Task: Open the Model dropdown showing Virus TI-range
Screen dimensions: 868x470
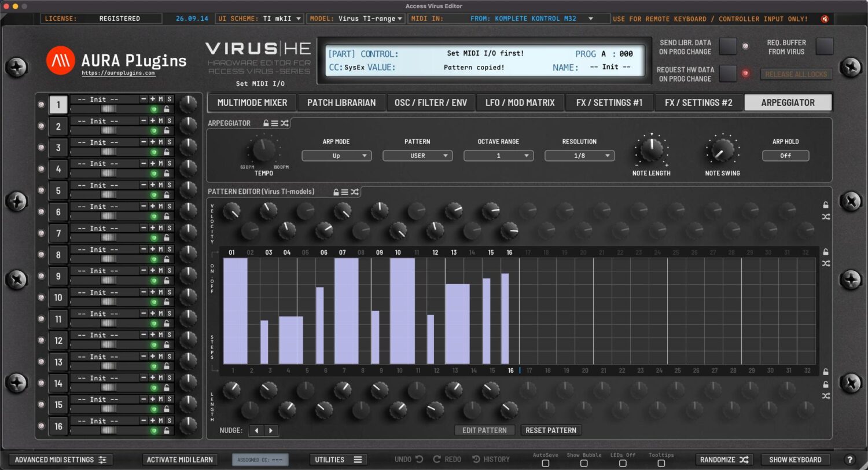Action: click(355, 19)
